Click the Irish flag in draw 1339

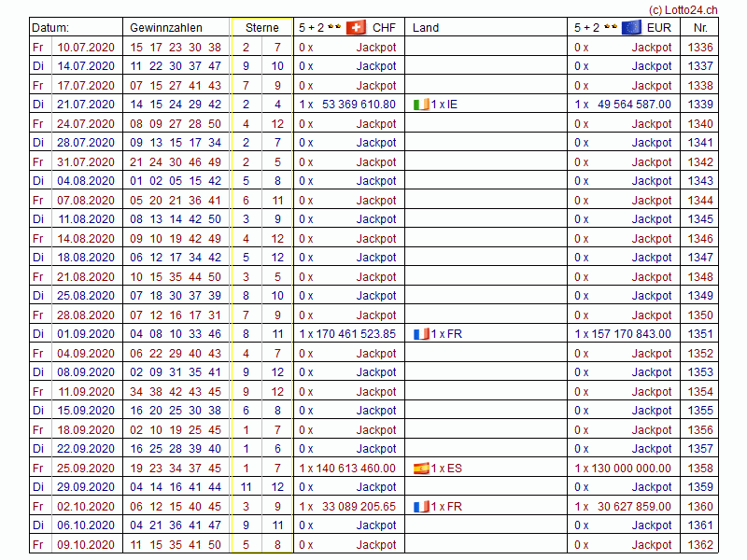pyautogui.click(x=421, y=105)
